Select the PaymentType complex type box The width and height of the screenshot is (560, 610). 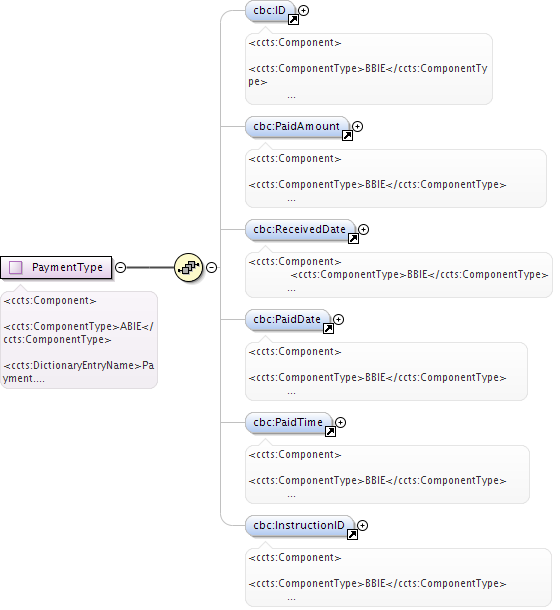pyautogui.click(x=56, y=268)
